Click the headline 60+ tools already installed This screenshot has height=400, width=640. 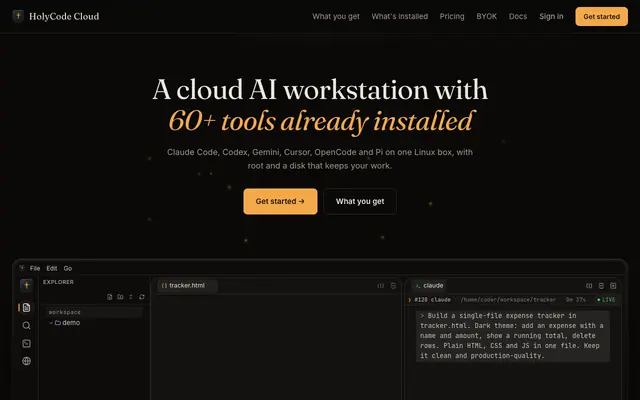coord(320,121)
